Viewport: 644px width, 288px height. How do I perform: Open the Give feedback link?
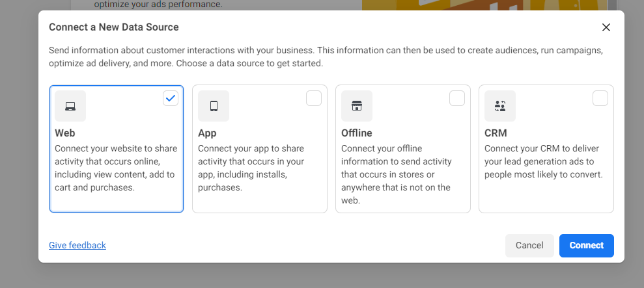[77, 245]
